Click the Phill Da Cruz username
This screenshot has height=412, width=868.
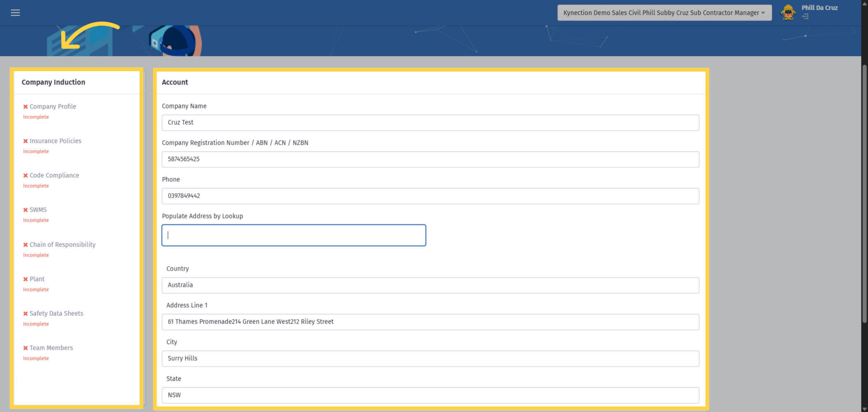click(820, 8)
